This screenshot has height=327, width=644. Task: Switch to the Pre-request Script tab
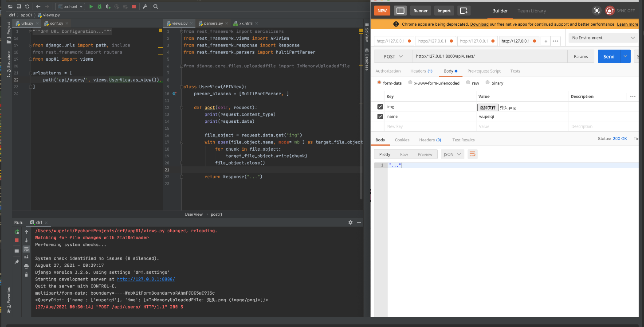[484, 71]
